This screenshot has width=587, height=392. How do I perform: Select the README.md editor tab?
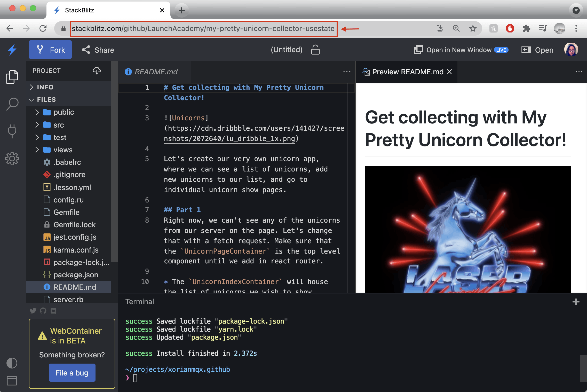pos(156,72)
